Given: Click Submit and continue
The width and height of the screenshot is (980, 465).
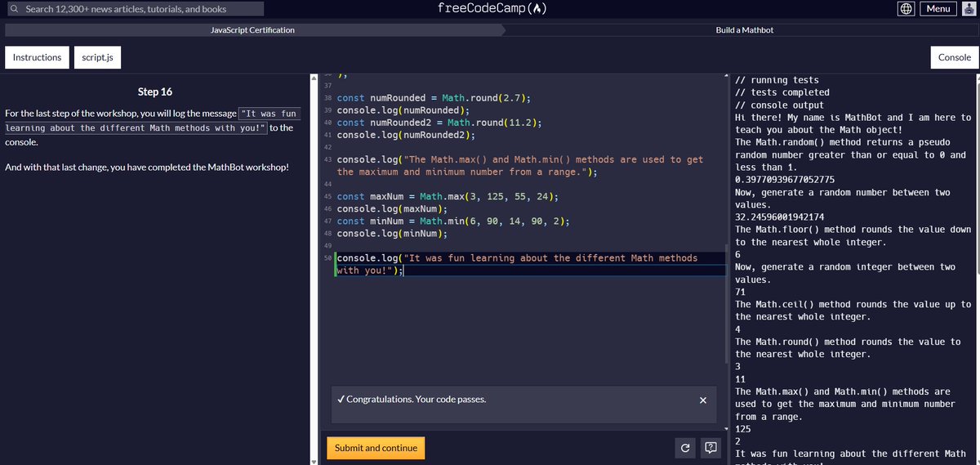Looking at the screenshot, I should (376, 448).
